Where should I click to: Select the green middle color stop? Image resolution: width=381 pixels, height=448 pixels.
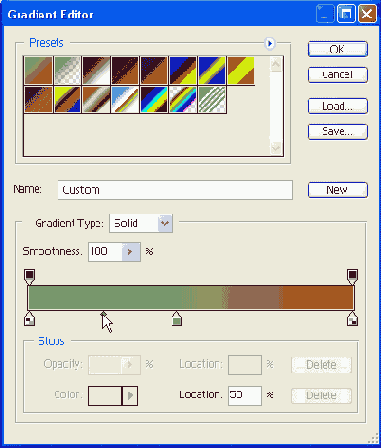177,318
